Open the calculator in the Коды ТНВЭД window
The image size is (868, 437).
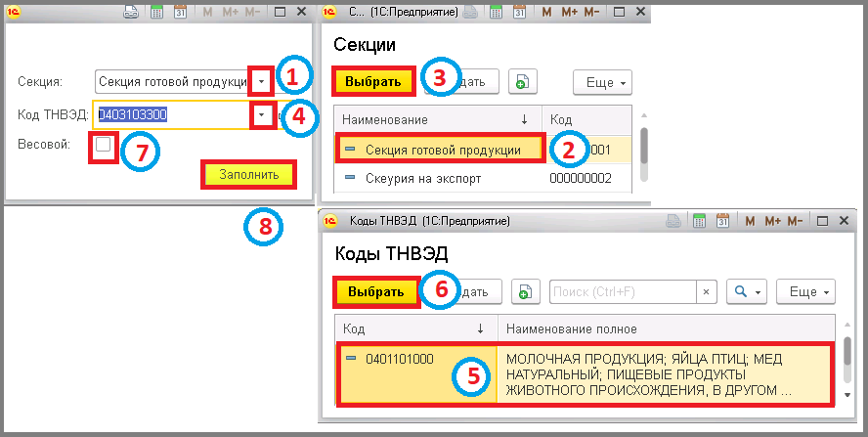[x=699, y=221]
